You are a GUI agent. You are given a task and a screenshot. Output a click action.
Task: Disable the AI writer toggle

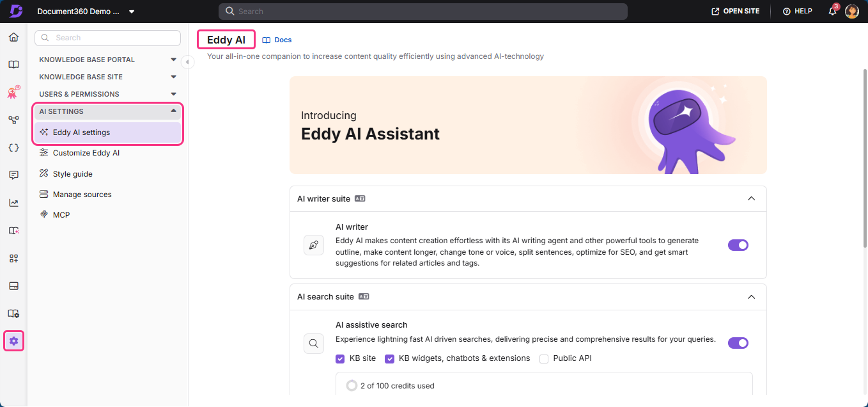click(x=738, y=245)
